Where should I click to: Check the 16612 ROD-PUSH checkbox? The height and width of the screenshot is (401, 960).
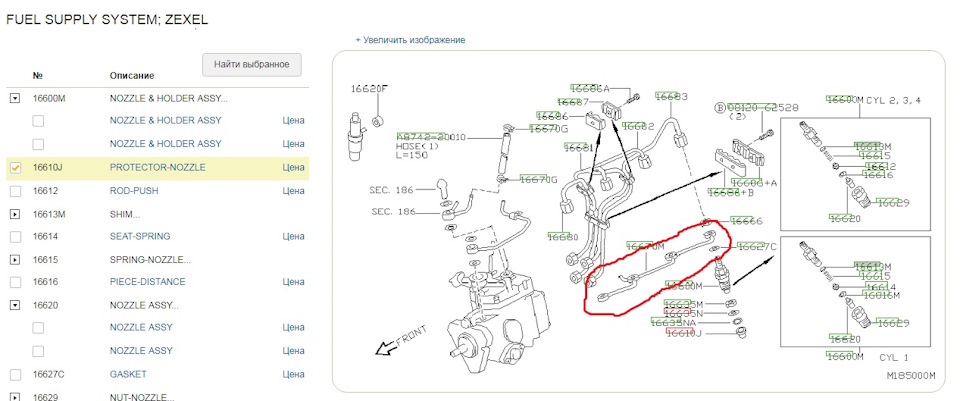coord(16,191)
